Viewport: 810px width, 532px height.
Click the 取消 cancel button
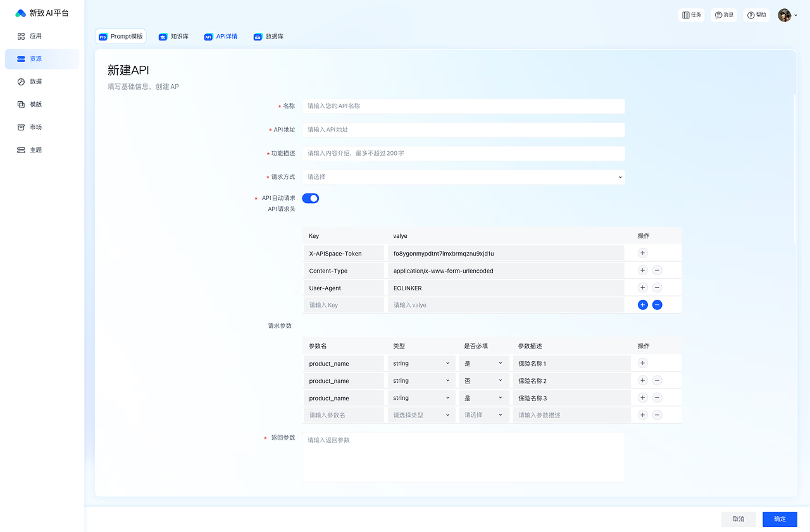[738, 519]
